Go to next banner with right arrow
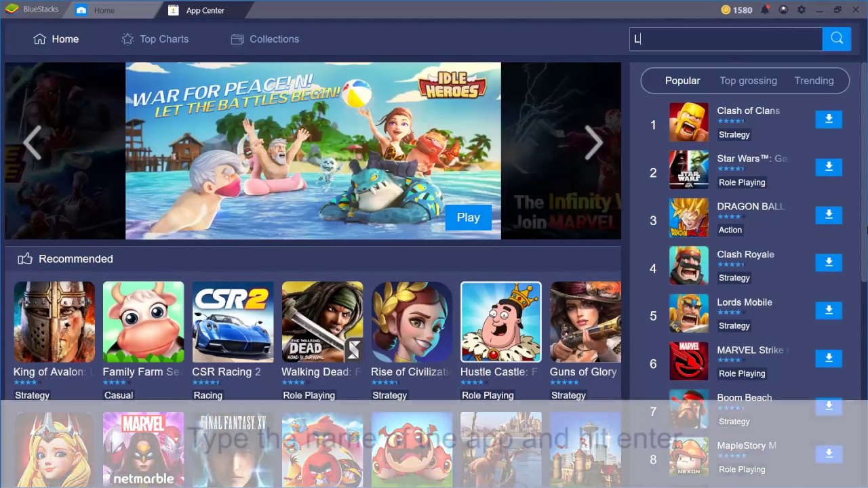This screenshot has height=488, width=868. coord(594,143)
